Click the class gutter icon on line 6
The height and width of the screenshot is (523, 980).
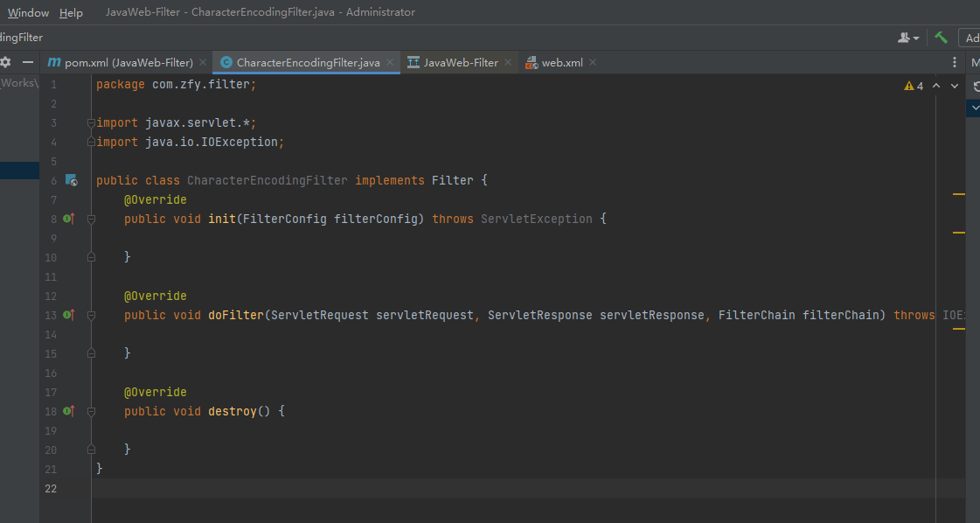[x=72, y=180]
